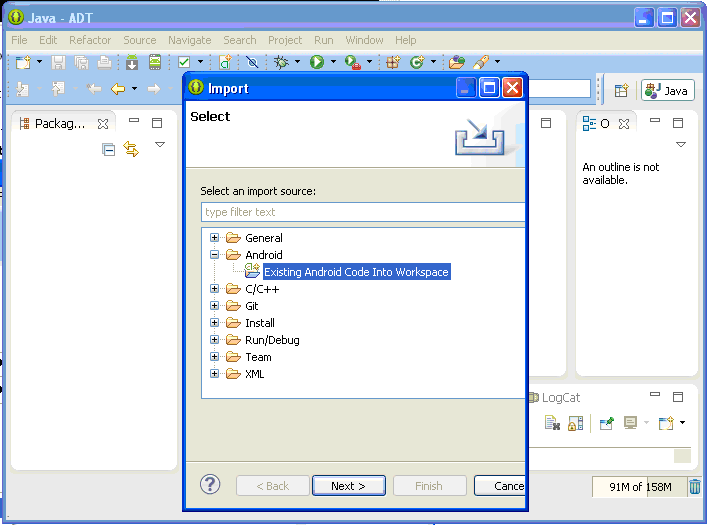Click LogCat display selected console icon
The height and width of the screenshot is (525, 711).
pyautogui.click(x=630, y=423)
